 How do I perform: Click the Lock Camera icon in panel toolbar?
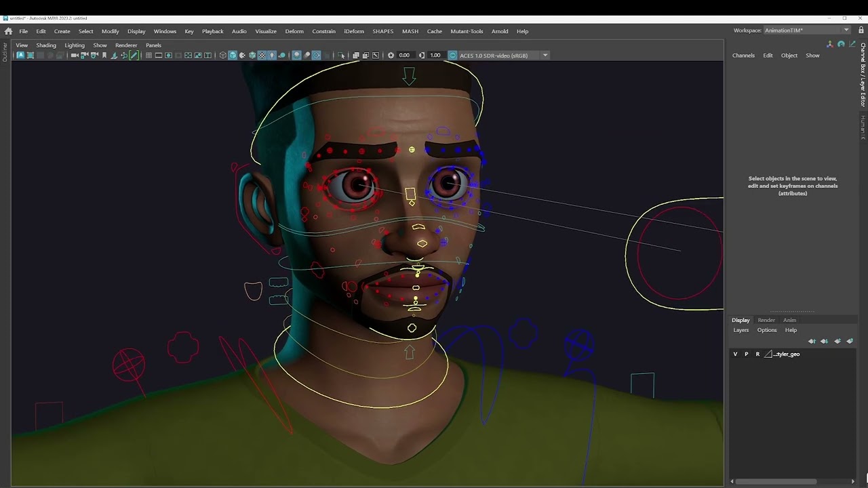click(x=84, y=55)
